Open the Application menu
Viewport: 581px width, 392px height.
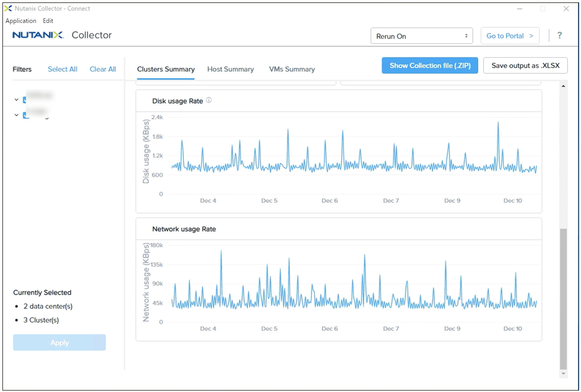click(x=21, y=21)
